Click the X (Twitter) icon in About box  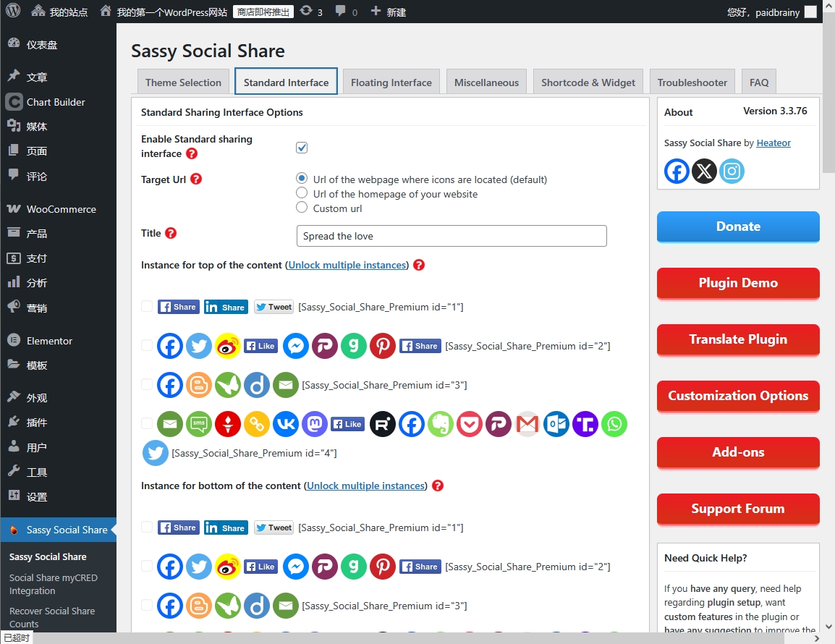tap(705, 171)
